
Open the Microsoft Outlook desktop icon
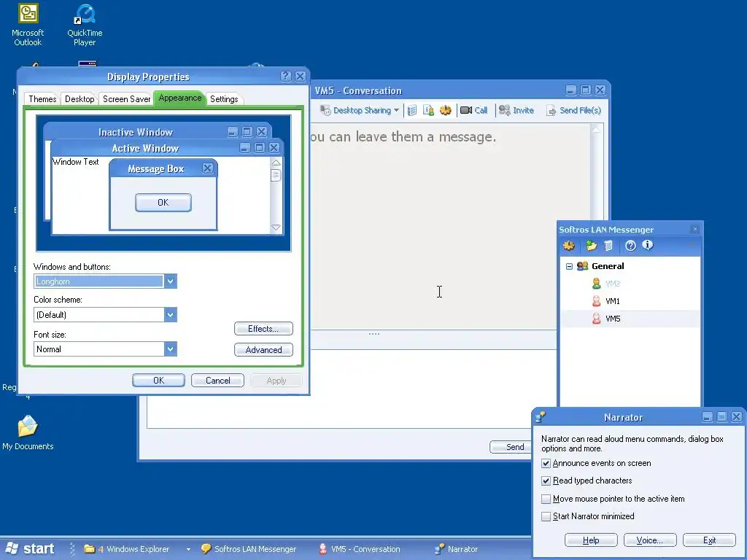28,25
